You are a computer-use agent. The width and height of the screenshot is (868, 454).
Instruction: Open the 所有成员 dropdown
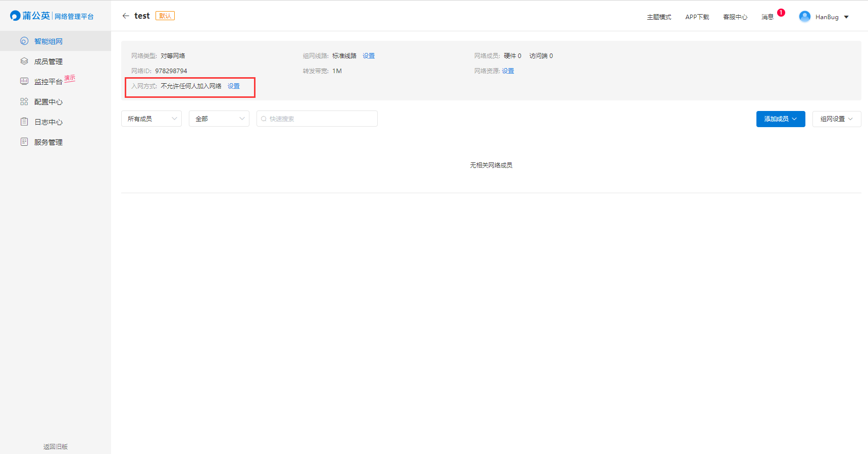tap(151, 119)
